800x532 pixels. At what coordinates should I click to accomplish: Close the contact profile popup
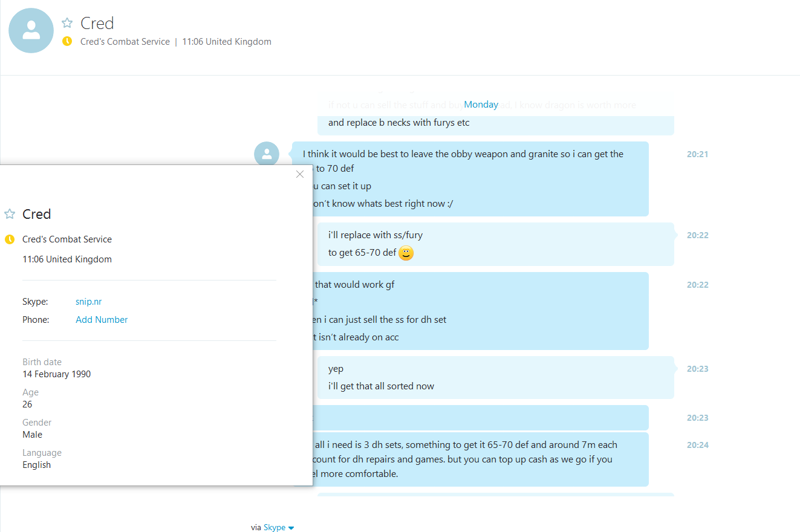click(300, 174)
